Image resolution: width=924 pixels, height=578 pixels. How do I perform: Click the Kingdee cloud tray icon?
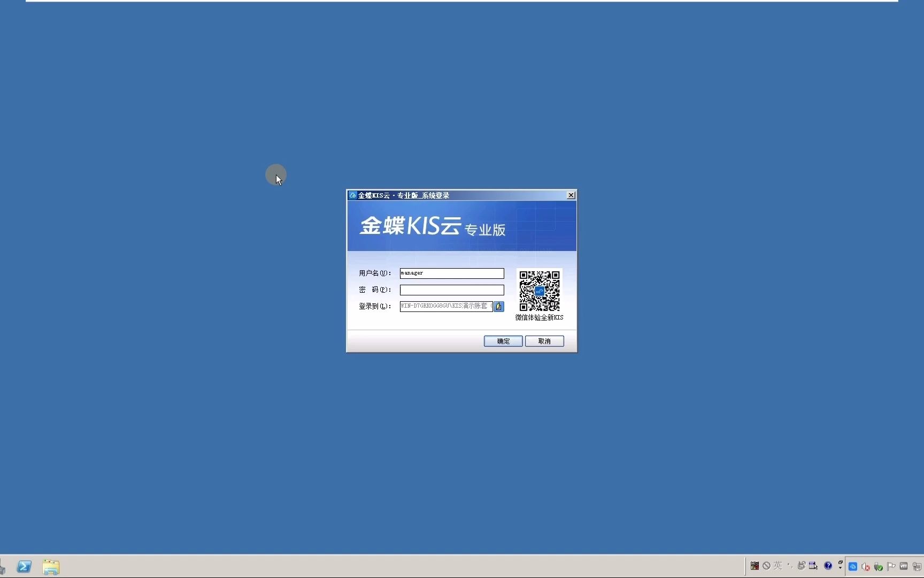coord(853,566)
